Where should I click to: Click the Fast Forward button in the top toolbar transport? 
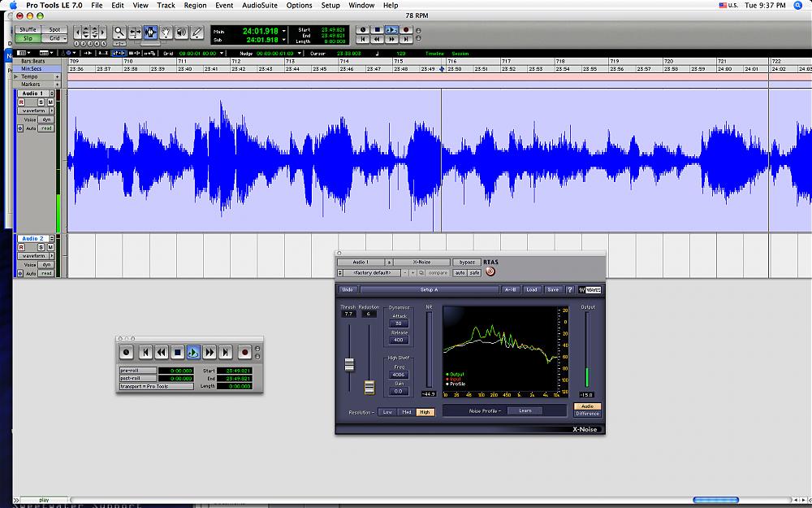[392, 39]
